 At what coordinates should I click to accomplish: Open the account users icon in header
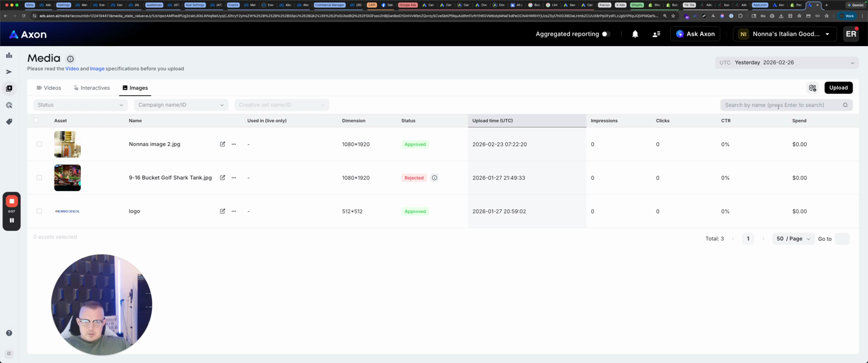pos(656,34)
